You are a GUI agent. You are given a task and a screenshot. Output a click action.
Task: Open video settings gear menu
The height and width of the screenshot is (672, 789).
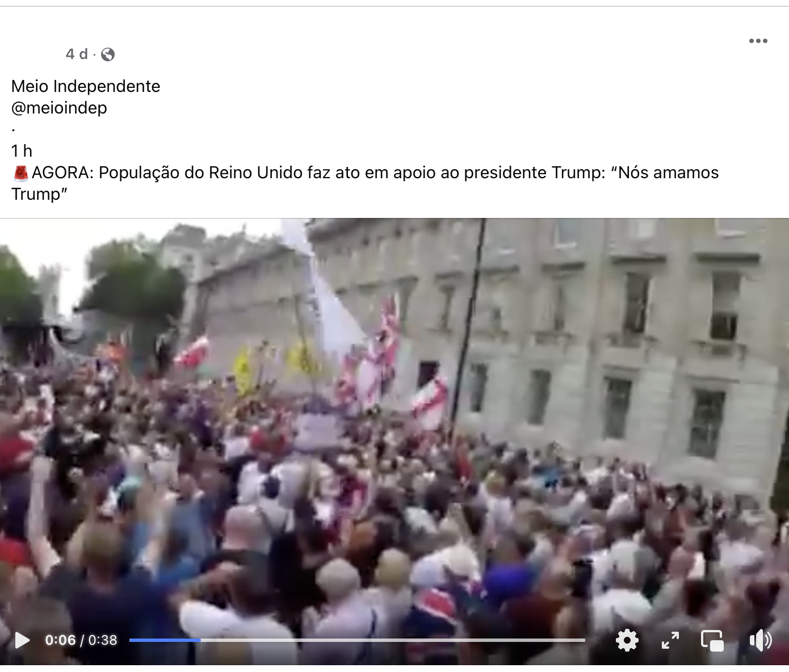tap(627, 640)
